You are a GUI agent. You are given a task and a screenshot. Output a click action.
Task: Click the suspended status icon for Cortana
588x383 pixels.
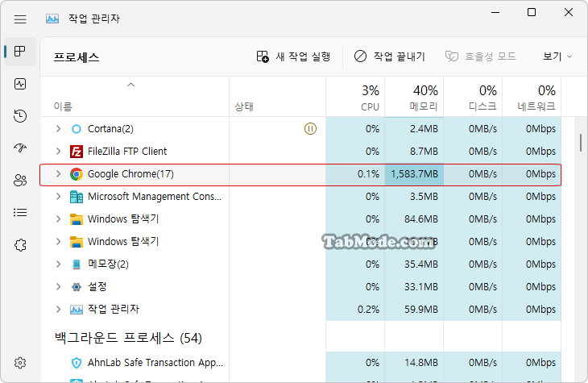point(310,129)
